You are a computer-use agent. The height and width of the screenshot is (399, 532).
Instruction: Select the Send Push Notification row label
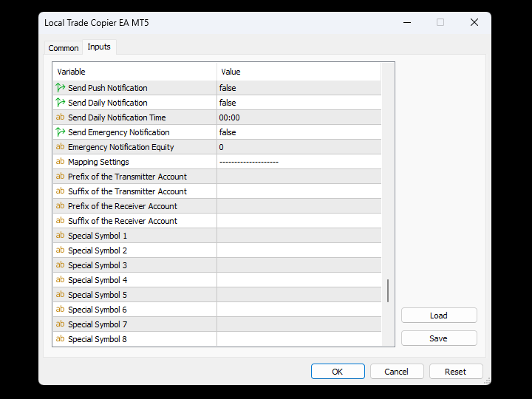108,88
